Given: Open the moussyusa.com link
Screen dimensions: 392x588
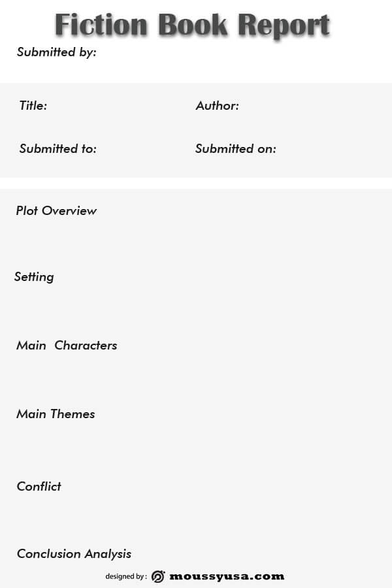Looking at the screenshot, I should point(227,576).
